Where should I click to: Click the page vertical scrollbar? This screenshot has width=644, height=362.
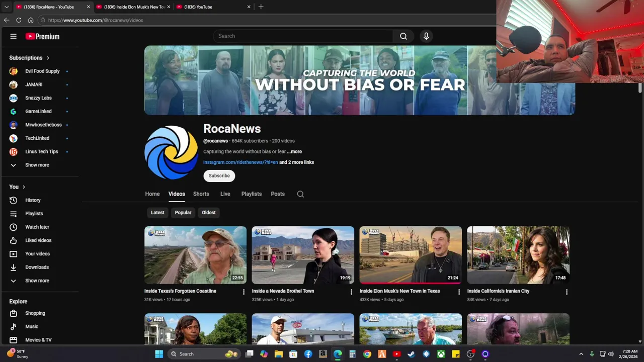tap(640, 87)
